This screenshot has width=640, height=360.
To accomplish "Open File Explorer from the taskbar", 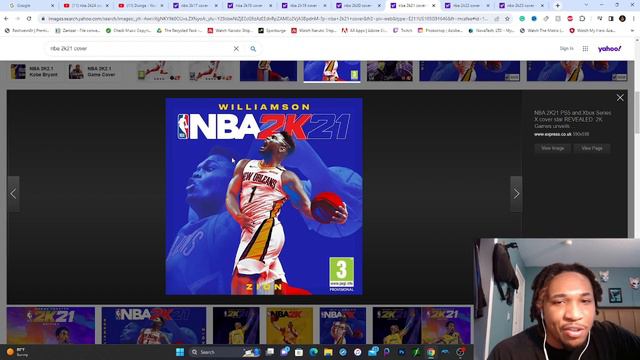I will 328,352.
